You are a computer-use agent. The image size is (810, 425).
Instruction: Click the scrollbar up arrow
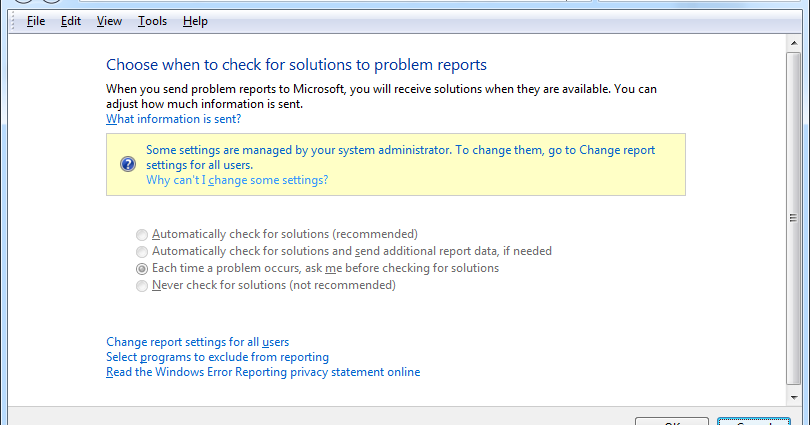pos(795,46)
